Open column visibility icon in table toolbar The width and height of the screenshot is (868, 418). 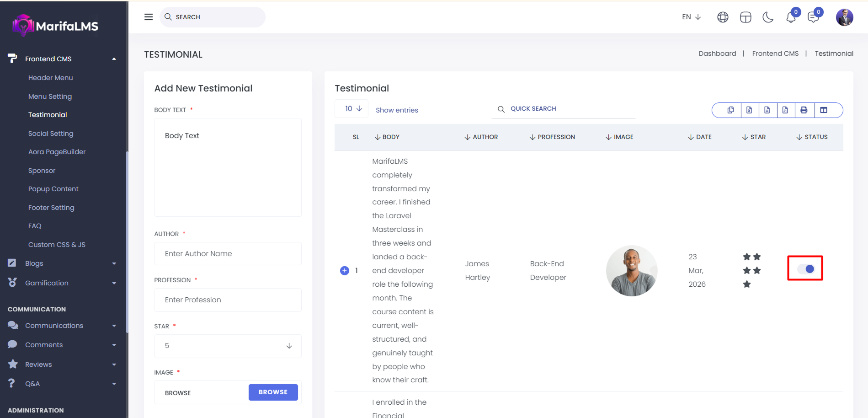coord(824,110)
